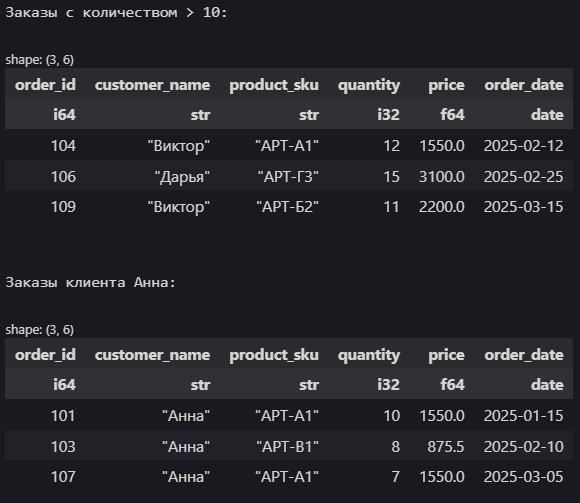Image resolution: width=580 pixels, height=503 pixels.
Task: Click the date 2025-03-05 cell
Action: [524, 477]
